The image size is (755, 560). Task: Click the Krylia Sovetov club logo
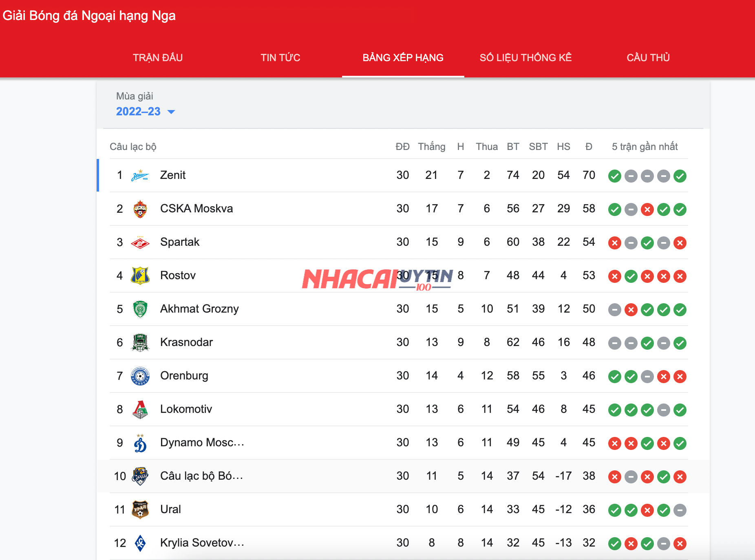pyautogui.click(x=140, y=543)
